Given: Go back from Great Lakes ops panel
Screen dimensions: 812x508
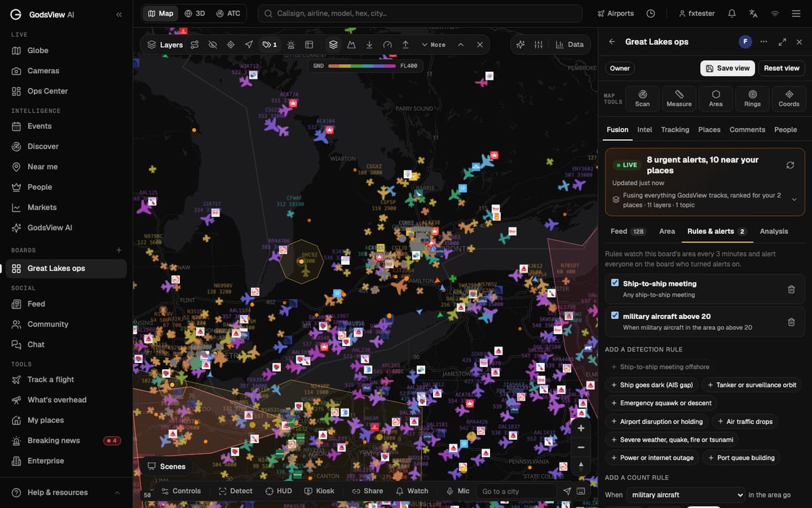Looking at the screenshot, I should click(612, 41).
